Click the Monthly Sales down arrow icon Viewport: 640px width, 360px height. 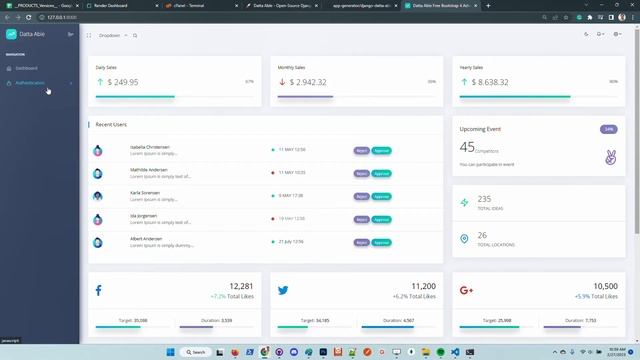click(x=282, y=82)
